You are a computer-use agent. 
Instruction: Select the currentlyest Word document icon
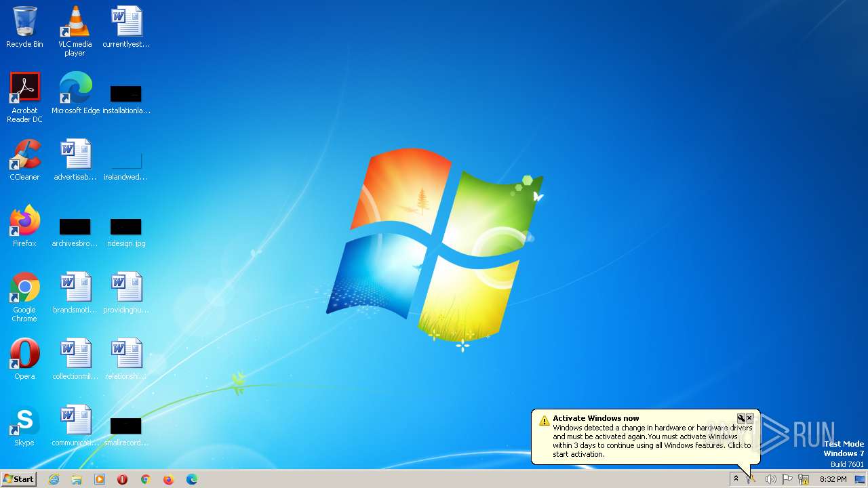tap(126, 27)
